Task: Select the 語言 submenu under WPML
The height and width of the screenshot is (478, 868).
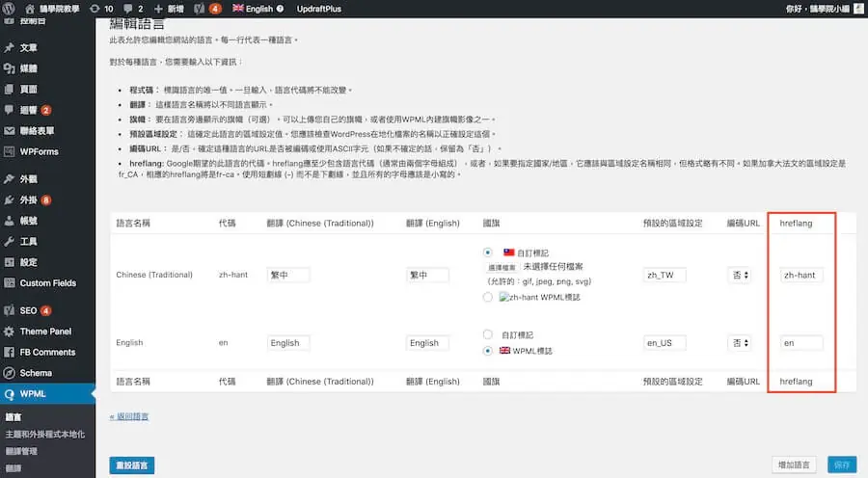Action: (14, 417)
